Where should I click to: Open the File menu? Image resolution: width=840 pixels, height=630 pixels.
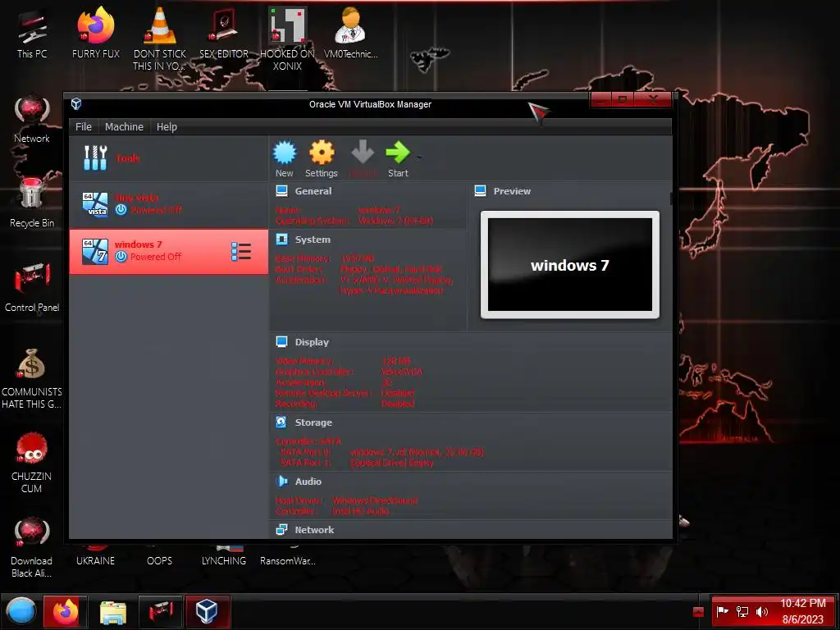pyautogui.click(x=83, y=127)
